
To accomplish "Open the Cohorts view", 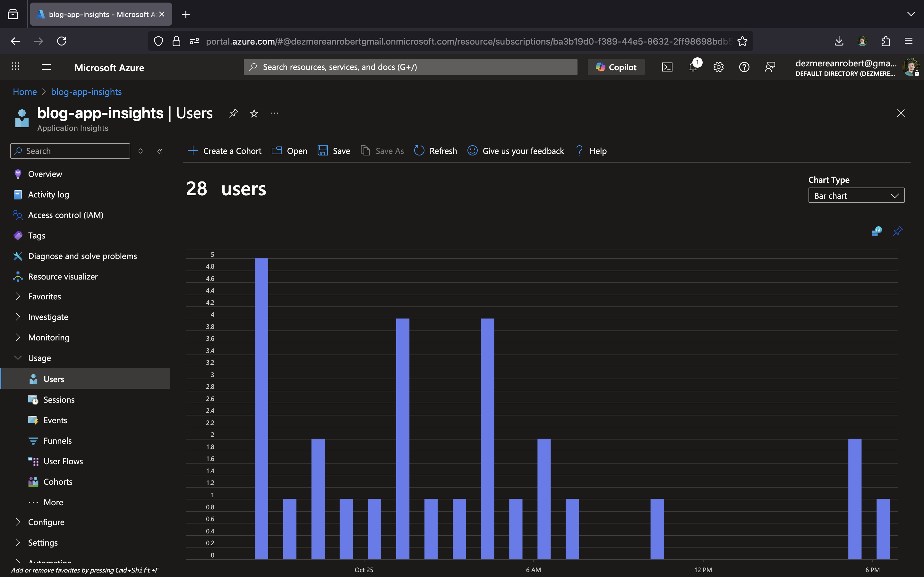I will click(58, 481).
